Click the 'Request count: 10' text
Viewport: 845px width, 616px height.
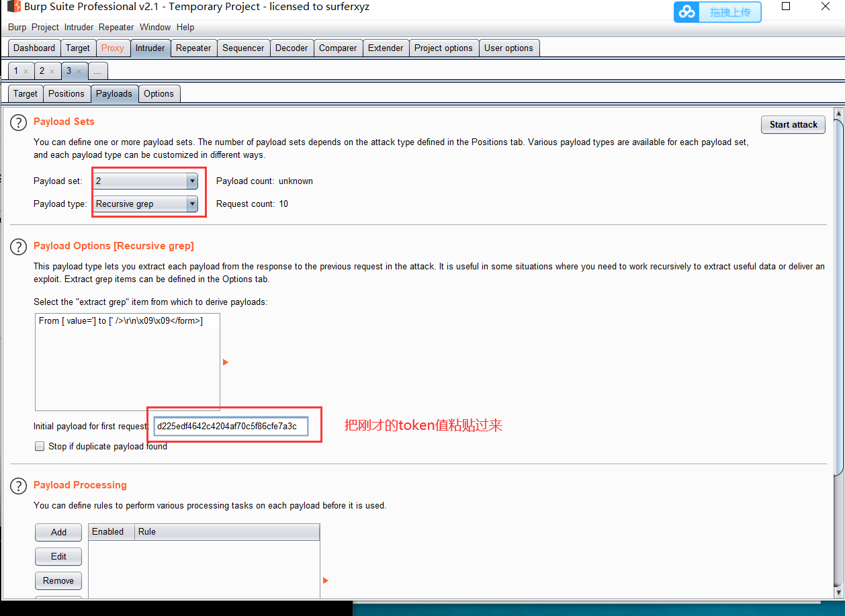point(252,204)
